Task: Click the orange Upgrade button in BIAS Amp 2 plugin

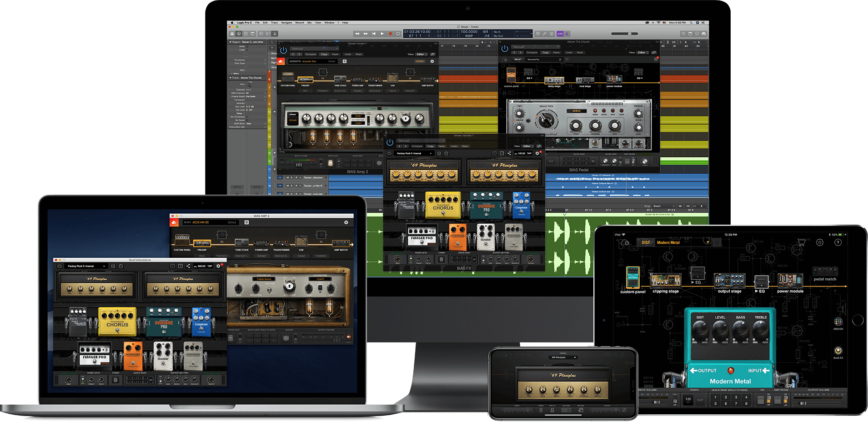Action: [x=420, y=61]
